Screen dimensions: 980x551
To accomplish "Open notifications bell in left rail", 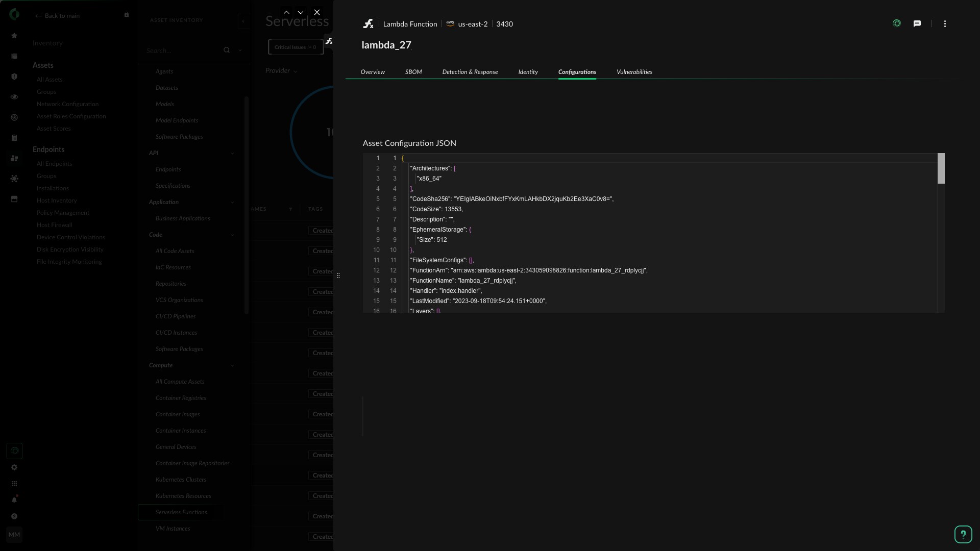I will [14, 500].
